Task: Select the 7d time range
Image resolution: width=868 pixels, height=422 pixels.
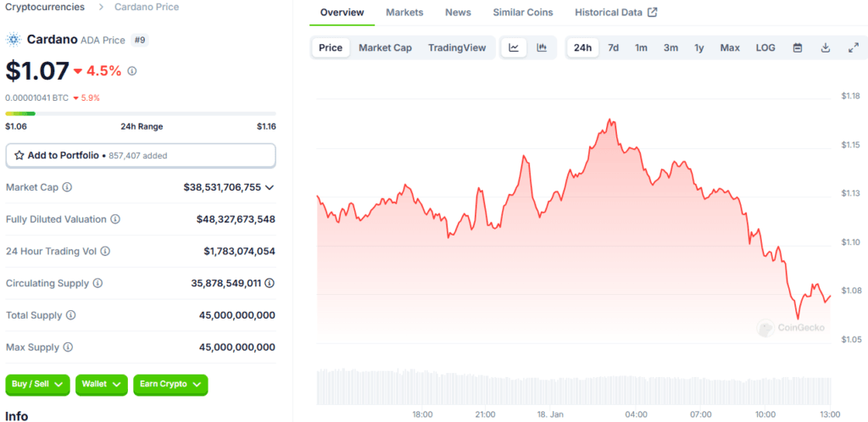Action: (x=614, y=47)
